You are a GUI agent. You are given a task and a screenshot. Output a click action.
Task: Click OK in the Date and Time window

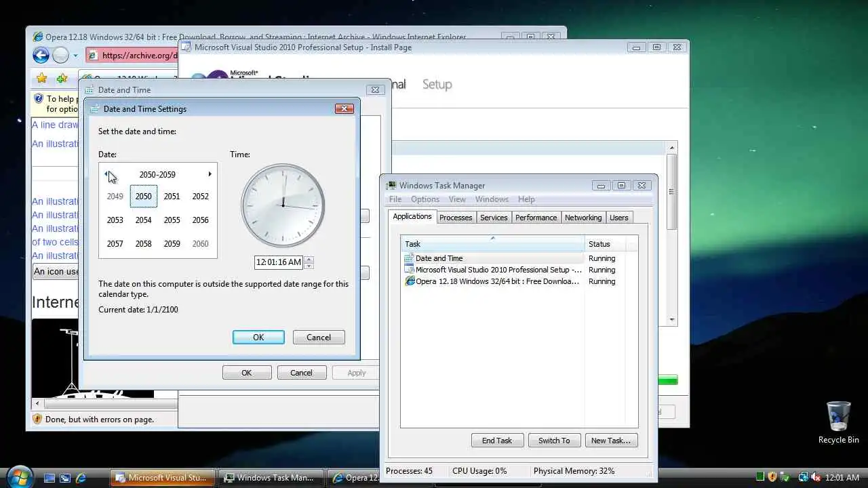click(x=247, y=373)
